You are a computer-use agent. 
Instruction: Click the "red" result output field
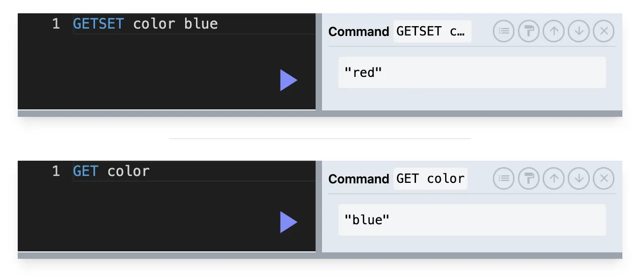click(472, 72)
